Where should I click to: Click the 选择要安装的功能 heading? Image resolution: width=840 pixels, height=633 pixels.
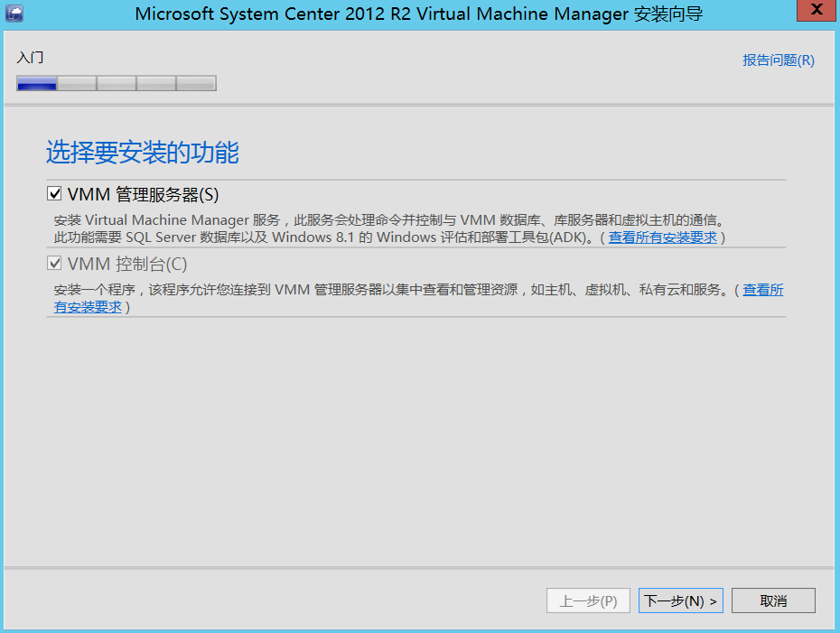pos(143,152)
